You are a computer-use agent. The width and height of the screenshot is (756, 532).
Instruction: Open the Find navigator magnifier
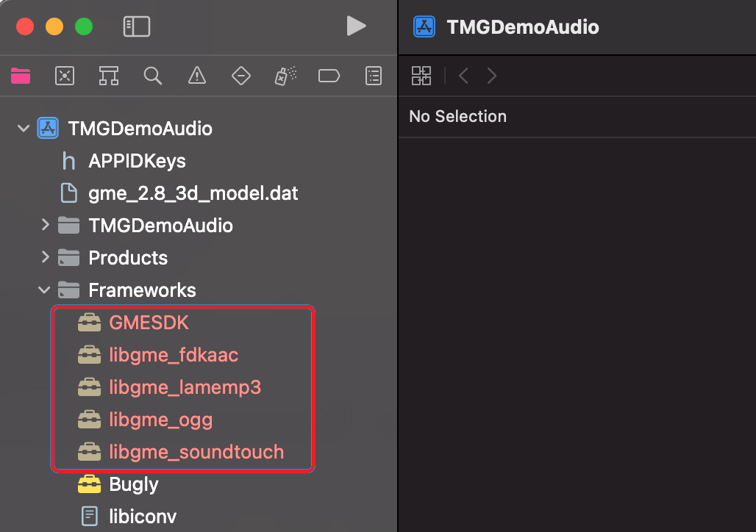click(x=153, y=76)
